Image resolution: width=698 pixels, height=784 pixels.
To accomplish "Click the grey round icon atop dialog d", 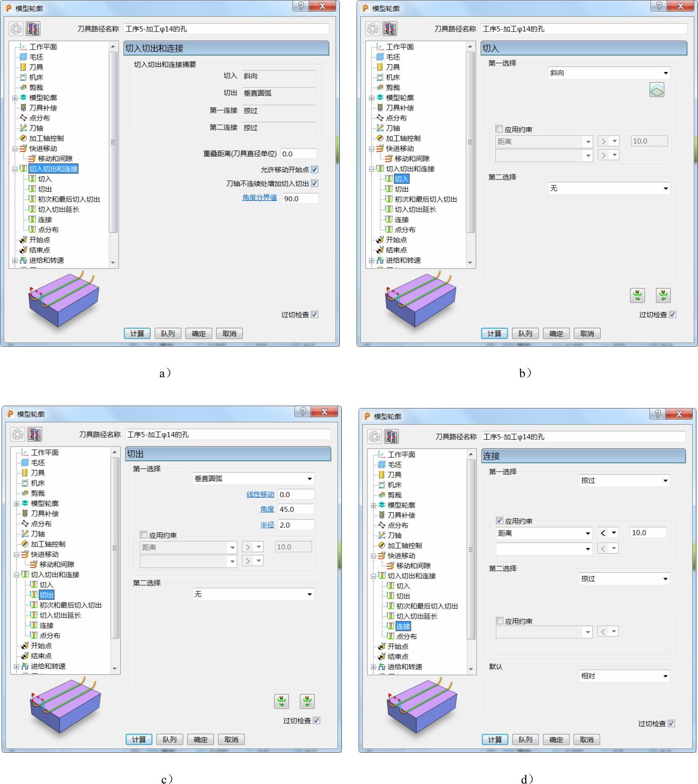I will click(375, 436).
